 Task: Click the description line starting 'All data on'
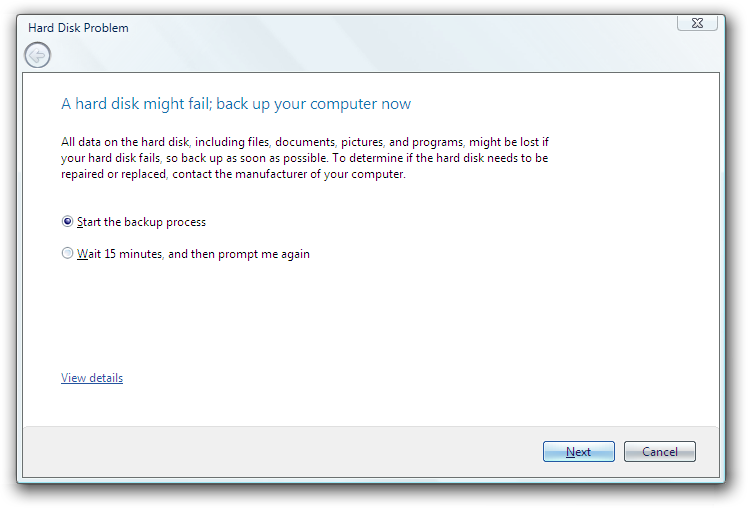point(300,142)
